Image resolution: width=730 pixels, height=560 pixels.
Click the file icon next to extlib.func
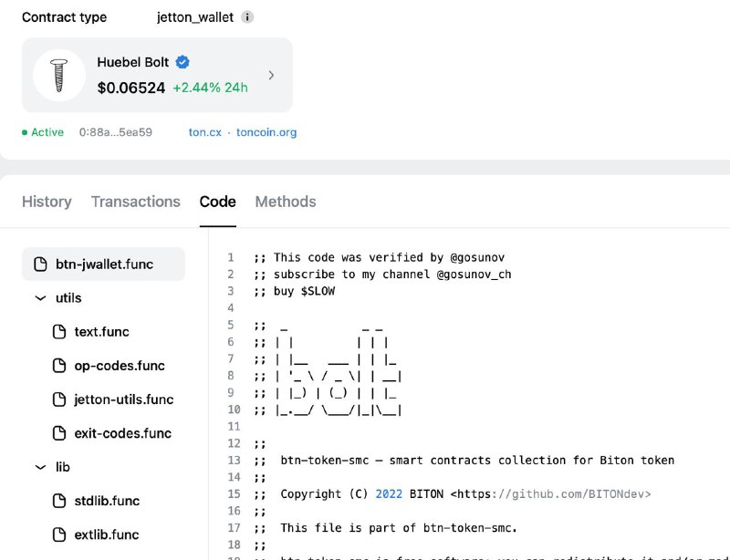click(x=59, y=534)
